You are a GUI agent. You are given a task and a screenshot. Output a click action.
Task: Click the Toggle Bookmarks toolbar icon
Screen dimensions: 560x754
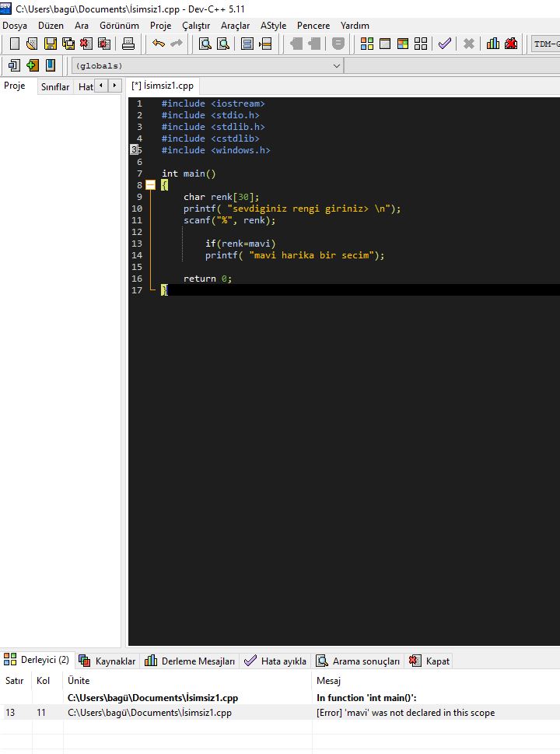click(32, 65)
